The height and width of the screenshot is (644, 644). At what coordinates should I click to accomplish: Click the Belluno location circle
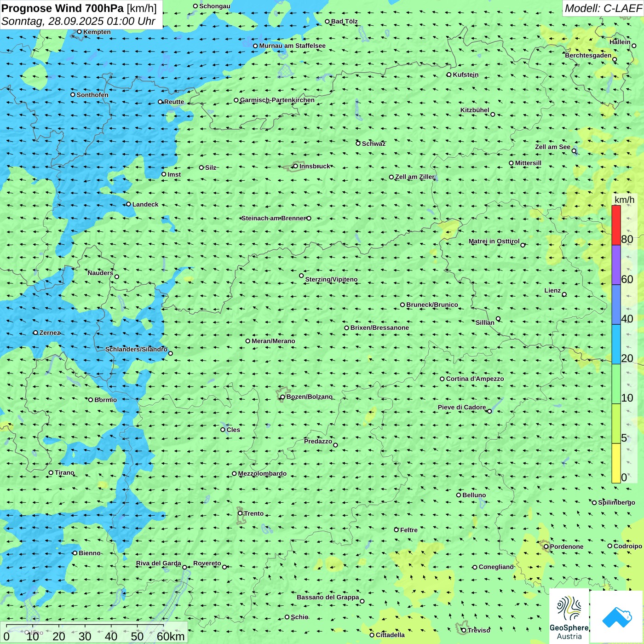click(x=459, y=495)
